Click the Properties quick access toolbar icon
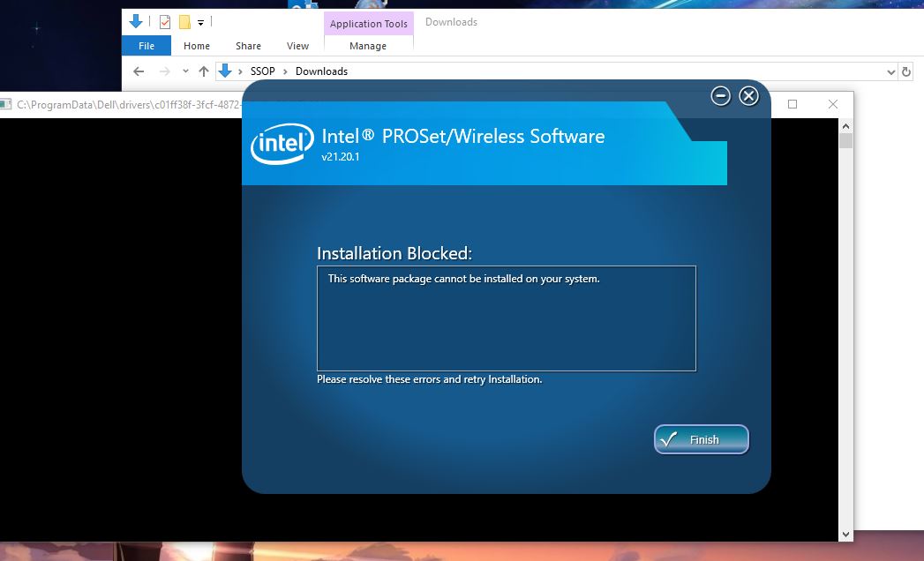924x561 pixels. pos(165,22)
